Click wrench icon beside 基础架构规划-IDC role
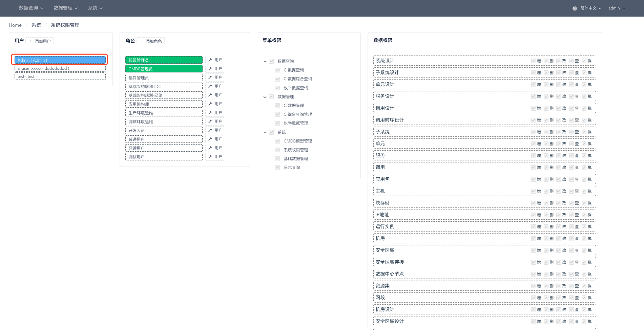 (210, 86)
